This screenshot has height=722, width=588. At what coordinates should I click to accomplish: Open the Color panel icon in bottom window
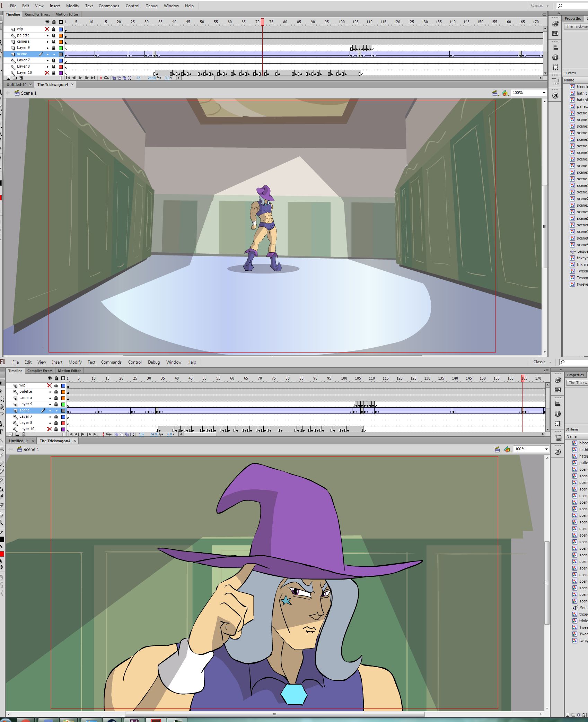coord(558,380)
